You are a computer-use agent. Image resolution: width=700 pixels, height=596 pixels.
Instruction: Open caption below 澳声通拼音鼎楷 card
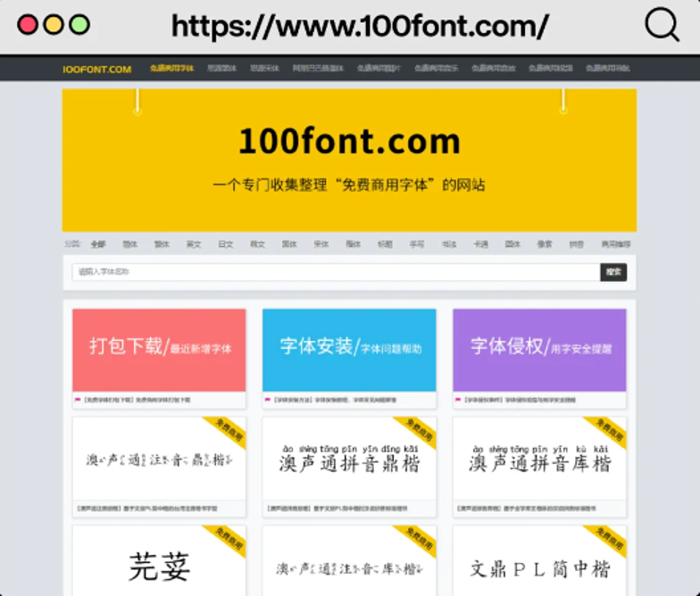click(337, 509)
